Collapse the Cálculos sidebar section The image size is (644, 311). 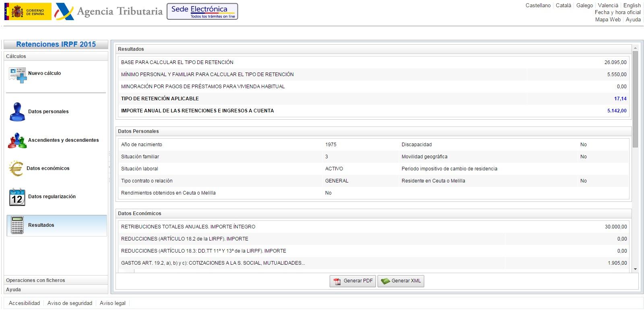[16, 56]
